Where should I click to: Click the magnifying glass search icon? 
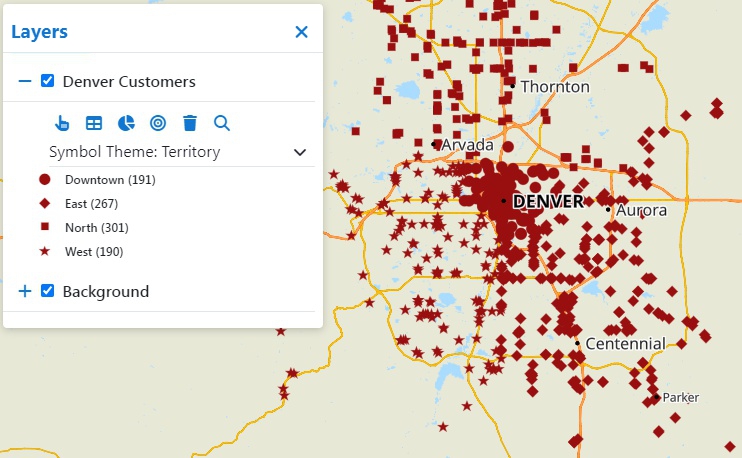click(222, 123)
